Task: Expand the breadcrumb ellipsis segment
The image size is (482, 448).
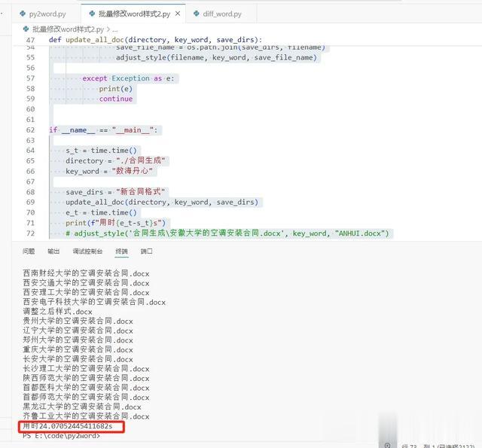Action: 114,30
